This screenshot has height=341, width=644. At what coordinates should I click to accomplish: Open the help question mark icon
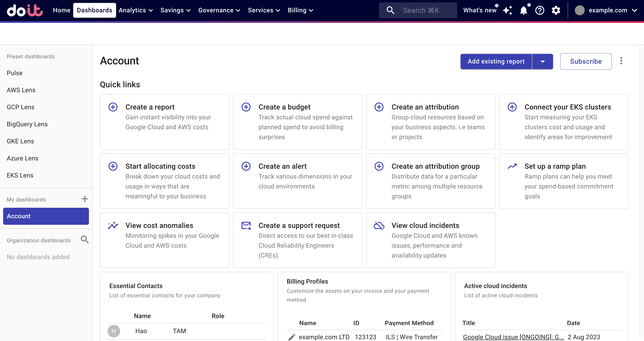pos(540,10)
